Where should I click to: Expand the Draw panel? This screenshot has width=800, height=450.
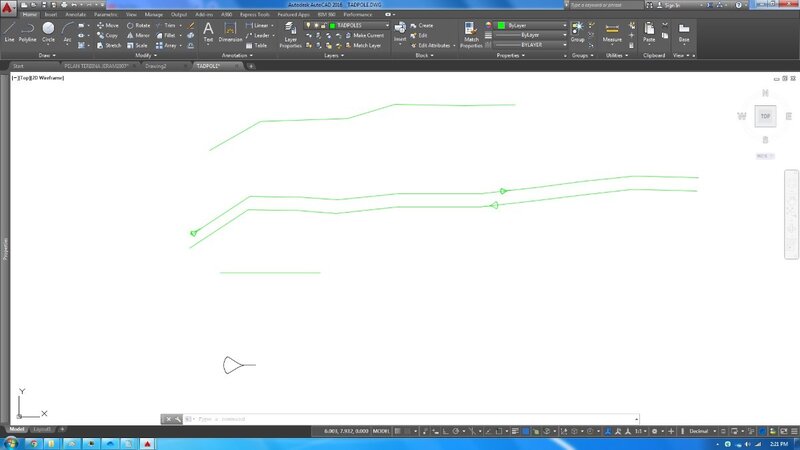[47, 55]
